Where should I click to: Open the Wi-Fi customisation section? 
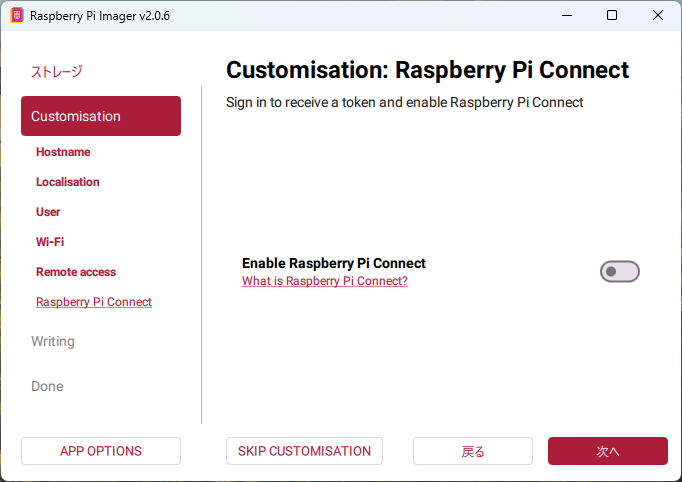(x=50, y=242)
